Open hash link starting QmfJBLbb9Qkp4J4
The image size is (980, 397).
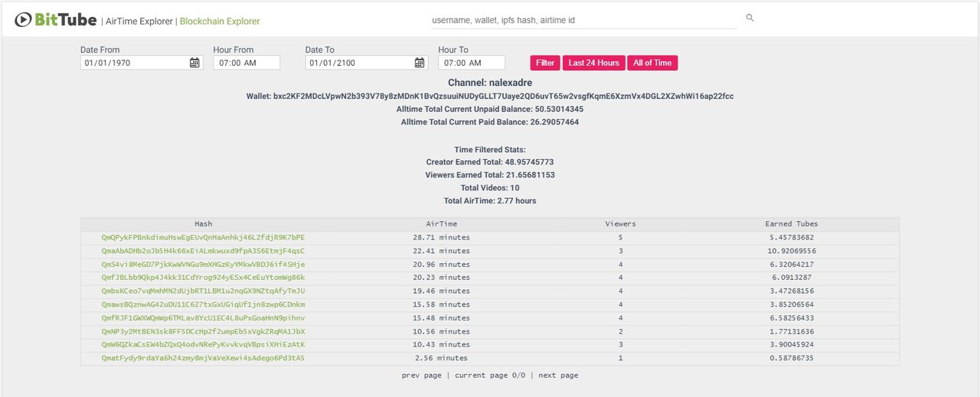click(x=203, y=278)
